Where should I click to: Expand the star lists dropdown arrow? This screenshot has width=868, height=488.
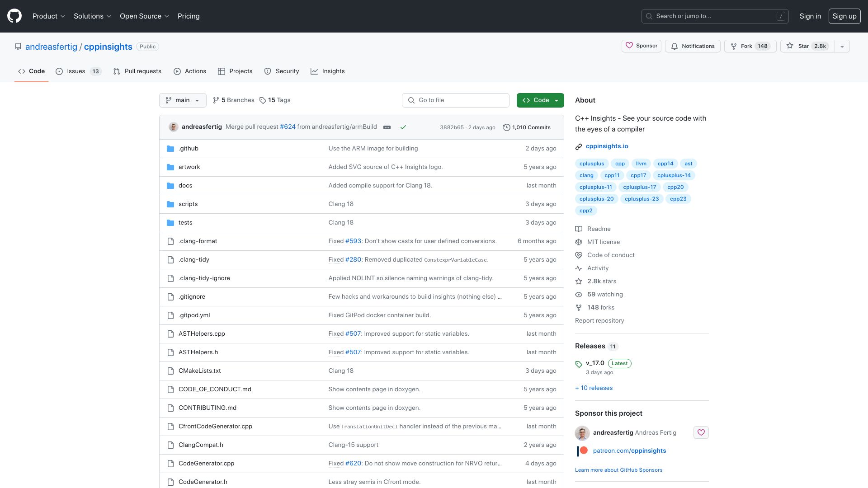point(842,46)
